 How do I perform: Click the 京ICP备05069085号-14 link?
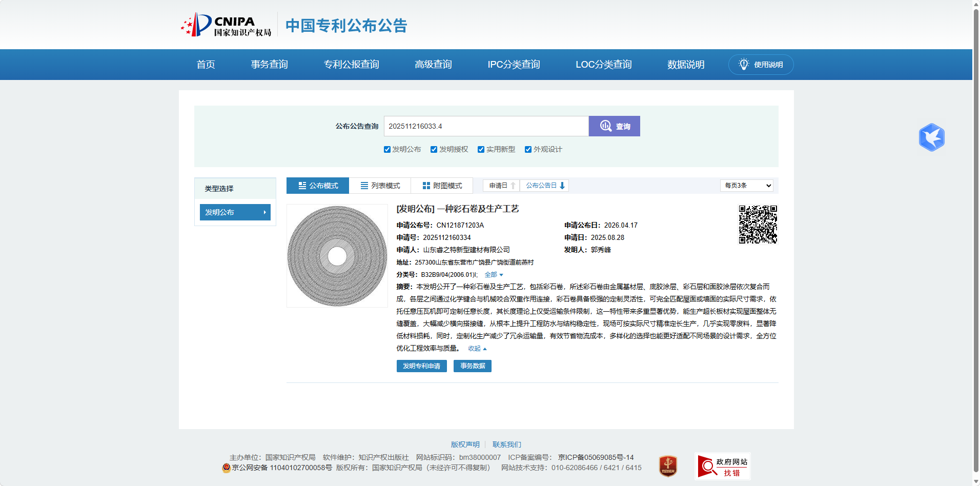pos(596,457)
